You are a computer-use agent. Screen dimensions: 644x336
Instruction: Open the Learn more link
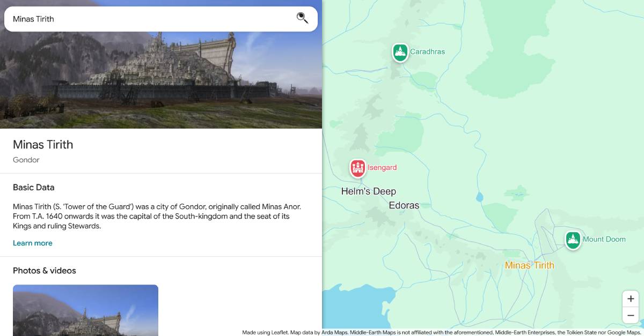(x=33, y=243)
